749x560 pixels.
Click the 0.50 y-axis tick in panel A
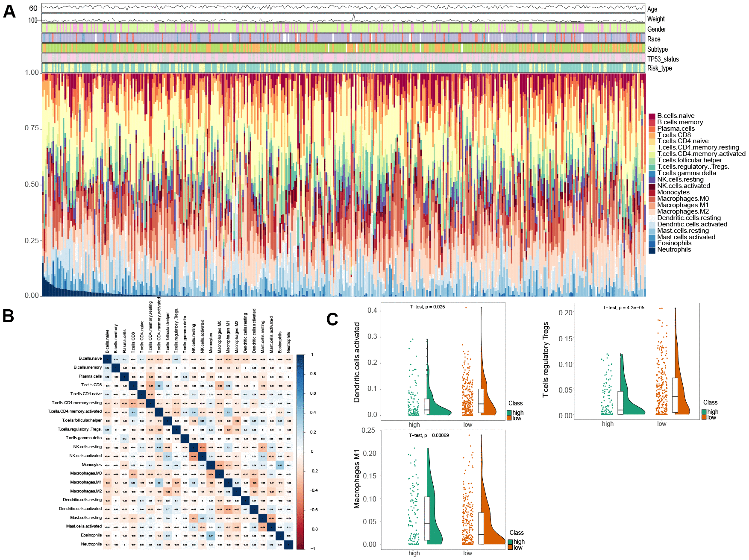[x=32, y=185]
